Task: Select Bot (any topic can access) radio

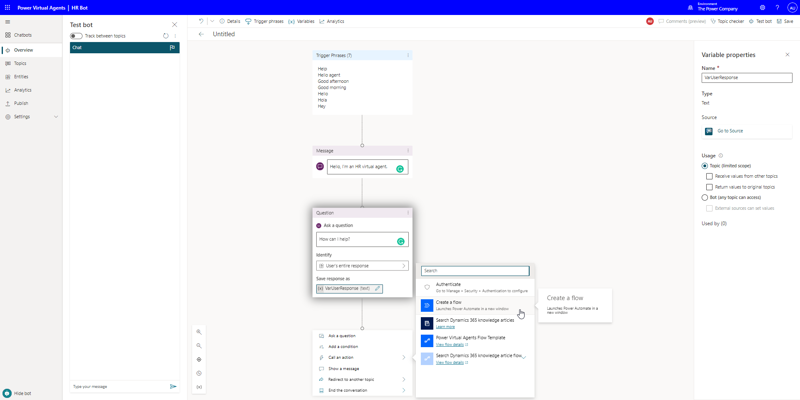Action: pyautogui.click(x=705, y=197)
